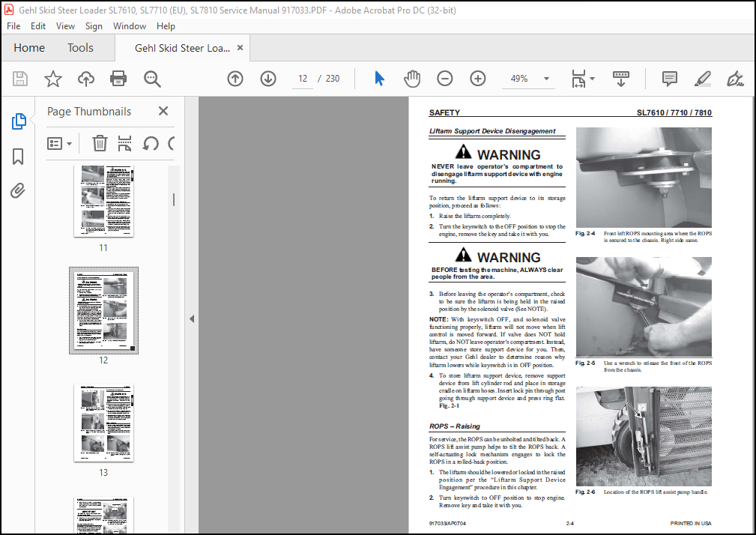Click the upload to cloud icon

point(86,79)
